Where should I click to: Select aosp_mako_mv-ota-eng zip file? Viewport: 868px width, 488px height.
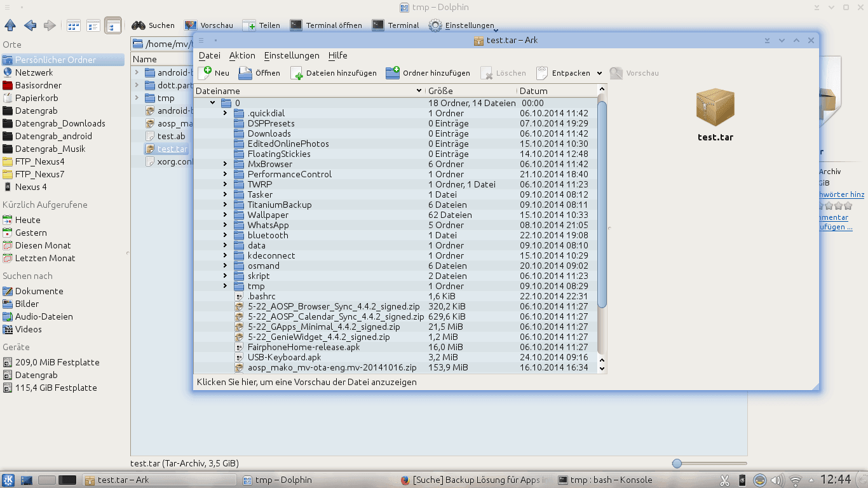[x=332, y=367]
